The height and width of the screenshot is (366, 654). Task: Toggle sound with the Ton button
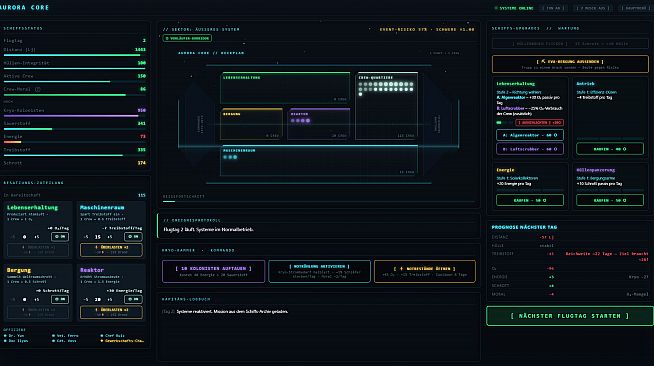pos(553,8)
